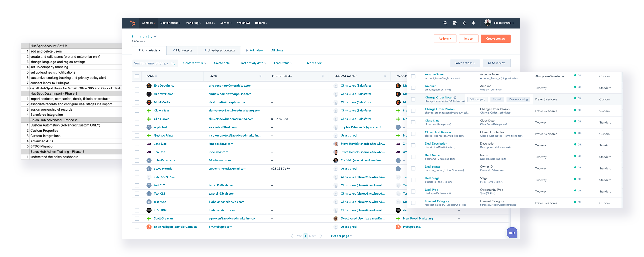Switch to Unassigned contacts tab

tap(219, 50)
